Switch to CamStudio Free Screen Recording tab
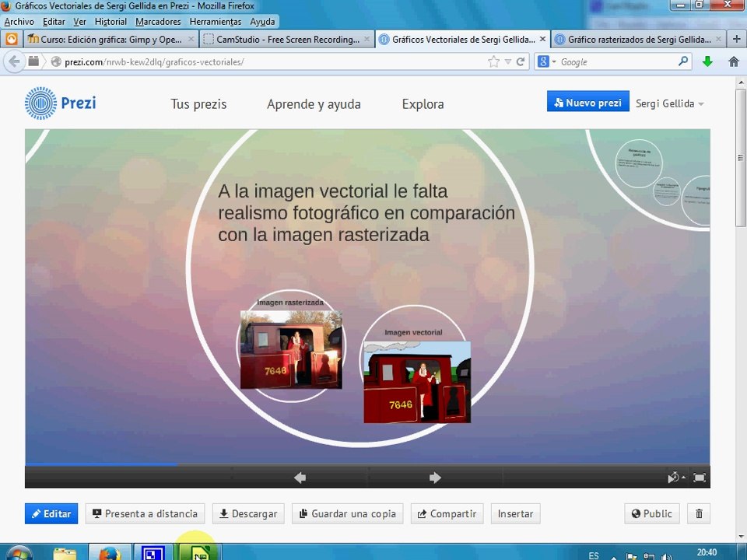Viewport: 747px width, 560px height. click(286, 39)
